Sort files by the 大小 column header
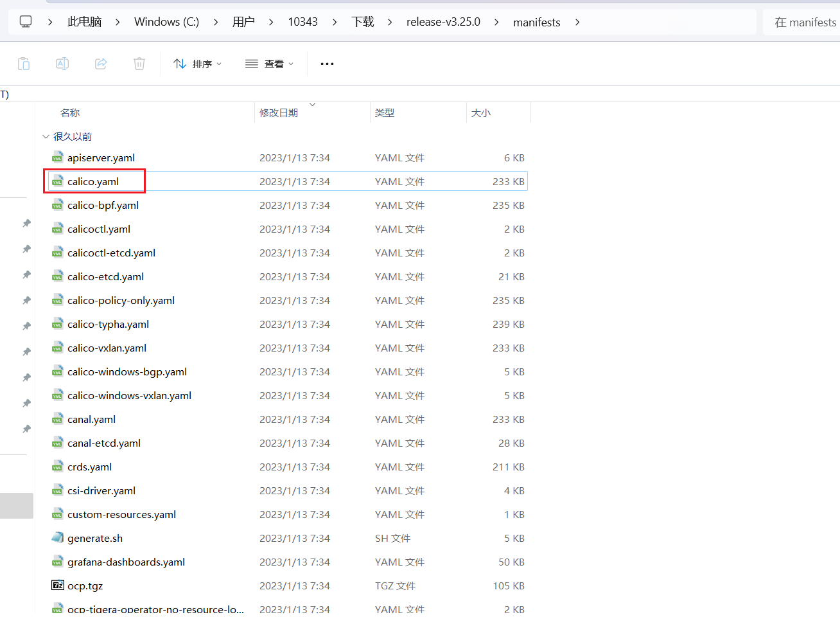The height and width of the screenshot is (626, 840). (x=481, y=113)
